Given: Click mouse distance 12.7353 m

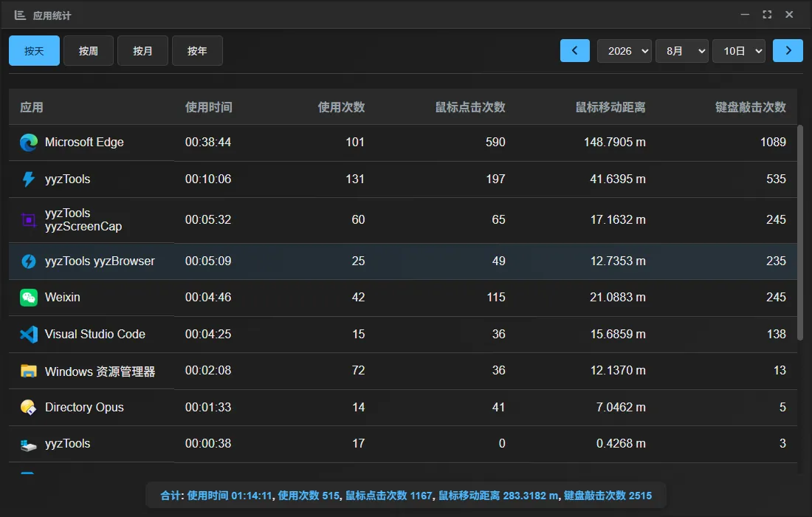Looking at the screenshot, I should point(618,261).
